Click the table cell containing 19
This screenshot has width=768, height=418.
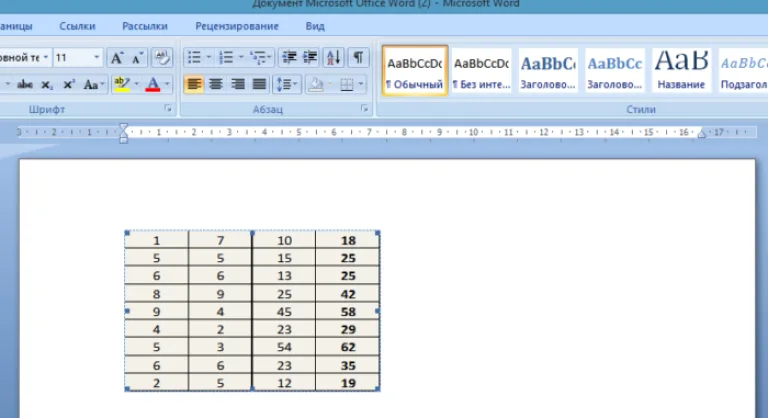point(348,383)
